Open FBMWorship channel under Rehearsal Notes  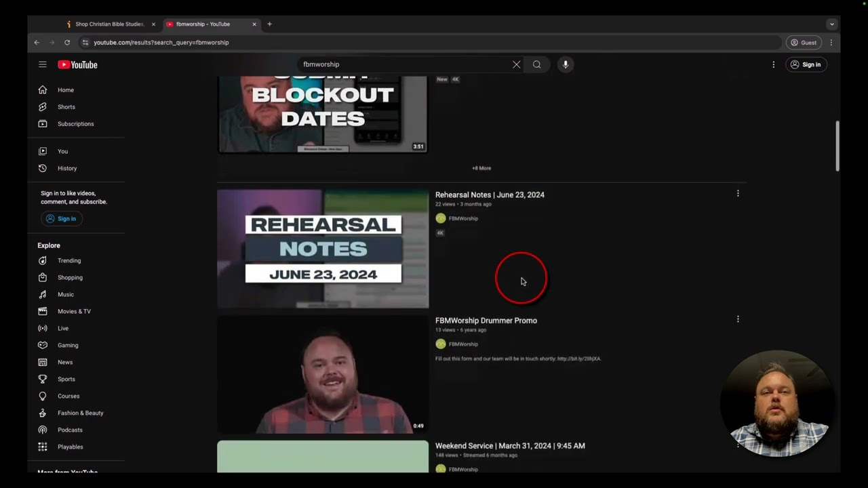click(x=463, y=218)
